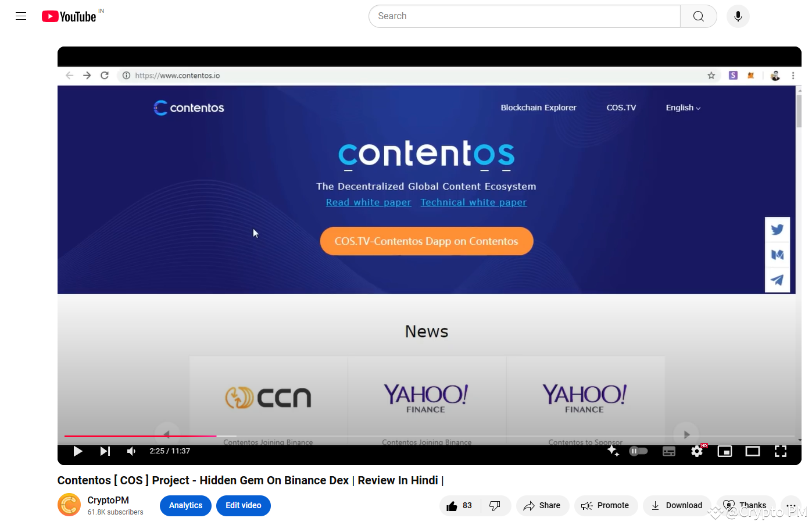Click the 61.8K subscribers text
Screen dimensions: 812x525
tap(115, 512)
